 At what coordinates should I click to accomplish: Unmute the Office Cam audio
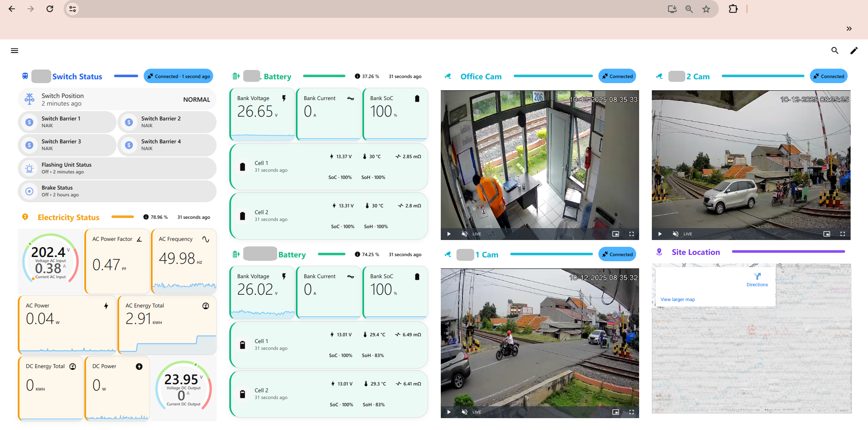465,234
